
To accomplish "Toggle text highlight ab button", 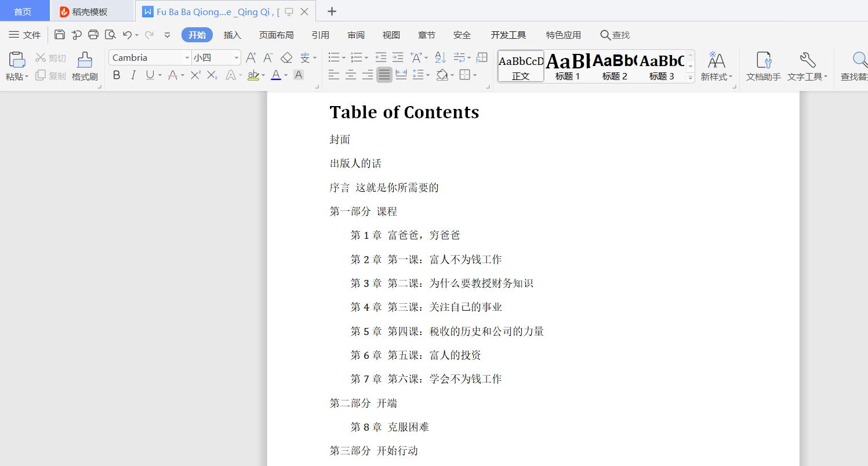I will (253, 75).
